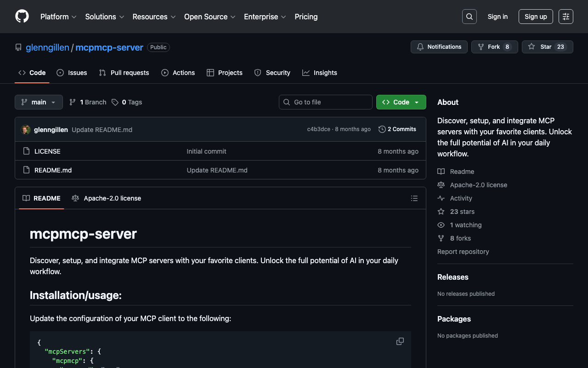The width and height of the screenshot is (588, 368).
Task: Expand the green Code dropdown
Action: pos(401,102)
